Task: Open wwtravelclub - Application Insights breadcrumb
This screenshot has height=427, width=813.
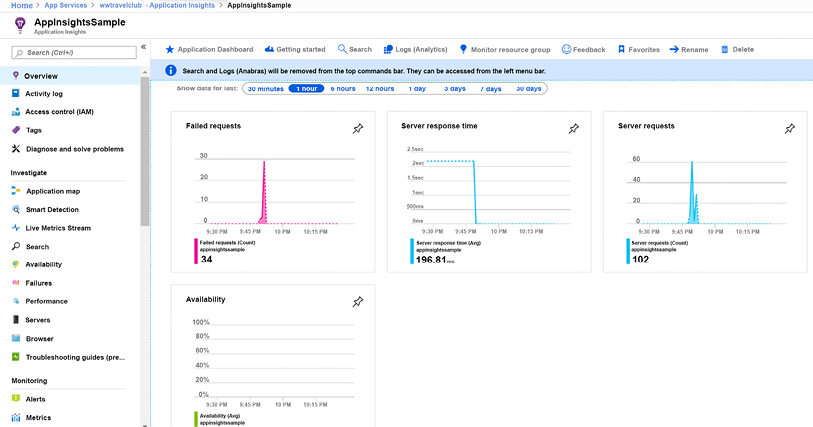Action: 157,5
